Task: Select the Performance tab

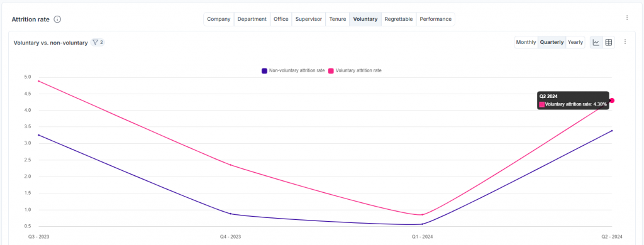Action: click(x=435, y=19)
